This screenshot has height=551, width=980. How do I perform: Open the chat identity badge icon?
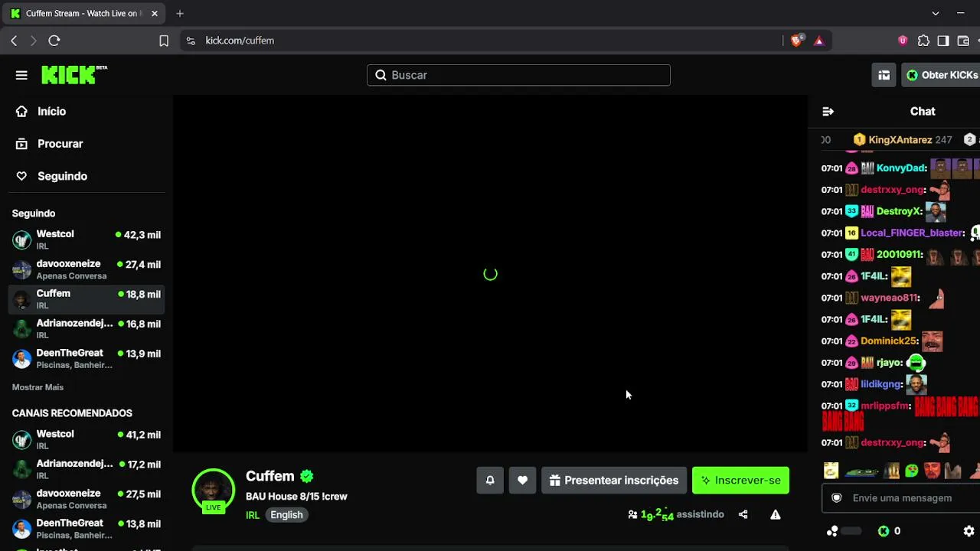[x=837, y=498]
